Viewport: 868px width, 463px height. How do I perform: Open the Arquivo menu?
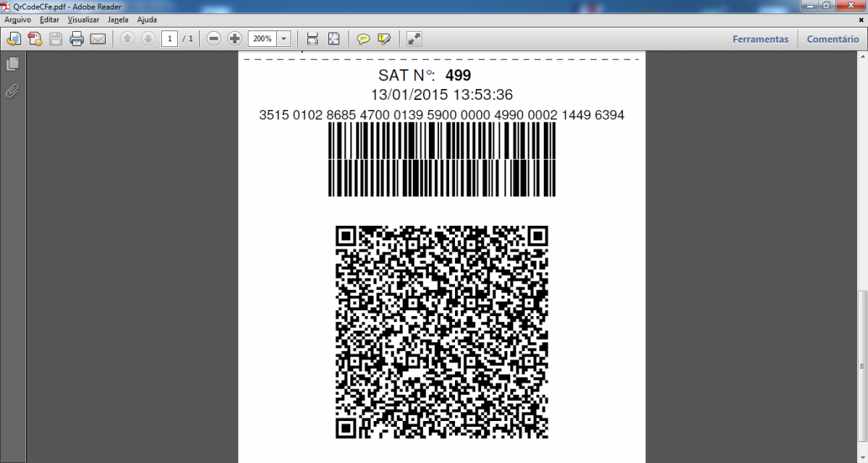(17, 20)
